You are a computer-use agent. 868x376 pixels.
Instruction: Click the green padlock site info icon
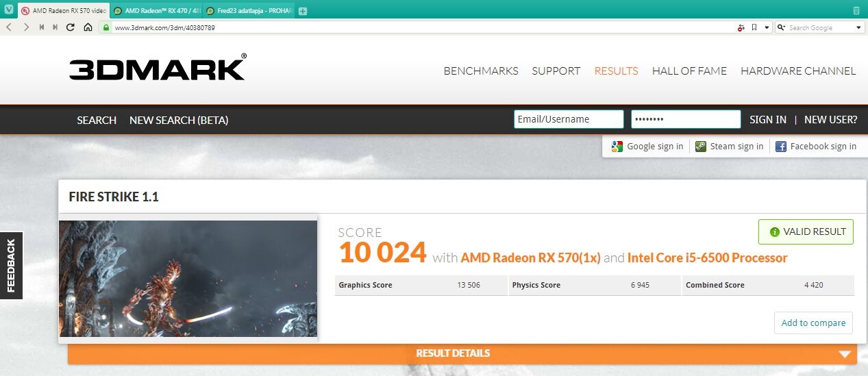[106, 27]
